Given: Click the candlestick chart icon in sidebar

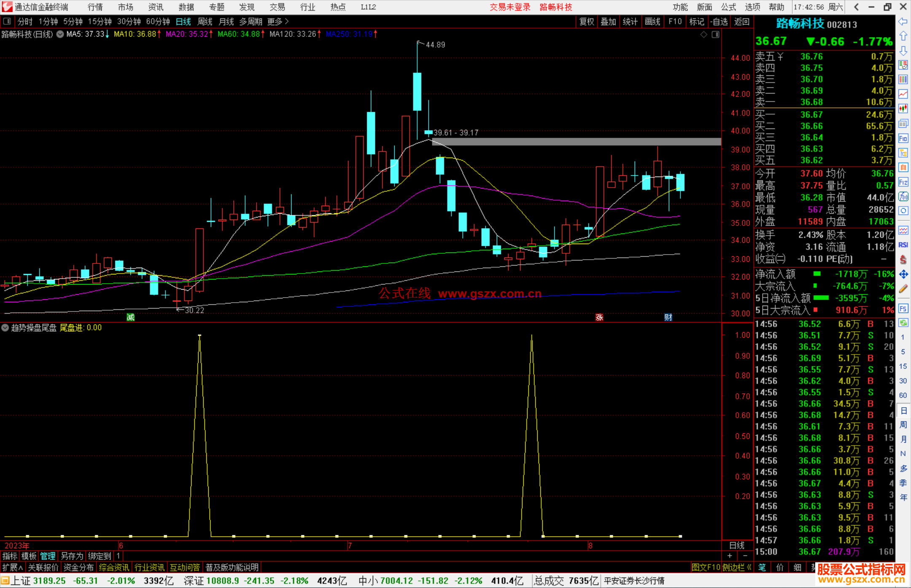Looking at the screenshot, I should click(903, 108).
